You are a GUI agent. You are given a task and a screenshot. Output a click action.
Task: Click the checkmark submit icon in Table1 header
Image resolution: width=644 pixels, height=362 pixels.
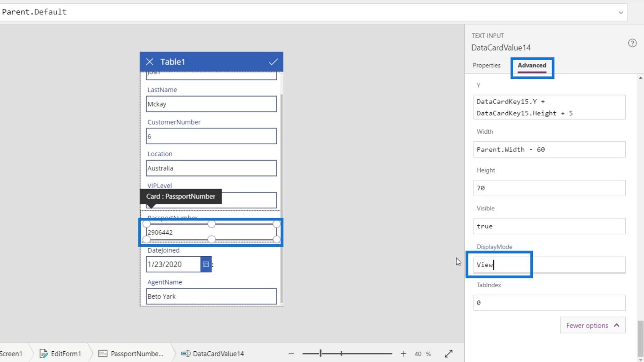(273, 62)
